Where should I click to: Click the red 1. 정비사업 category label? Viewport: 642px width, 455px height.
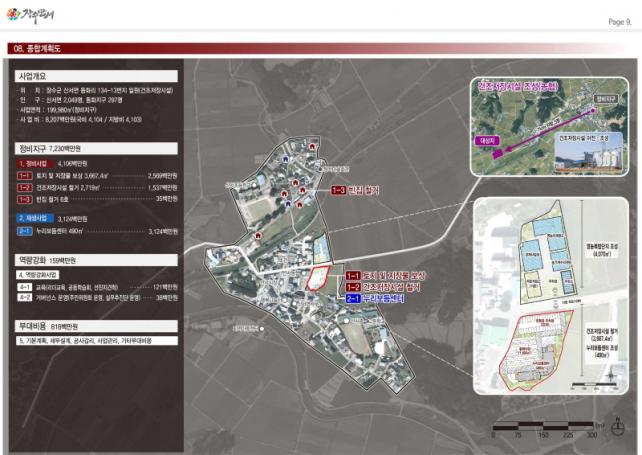(x=35, y=164)
